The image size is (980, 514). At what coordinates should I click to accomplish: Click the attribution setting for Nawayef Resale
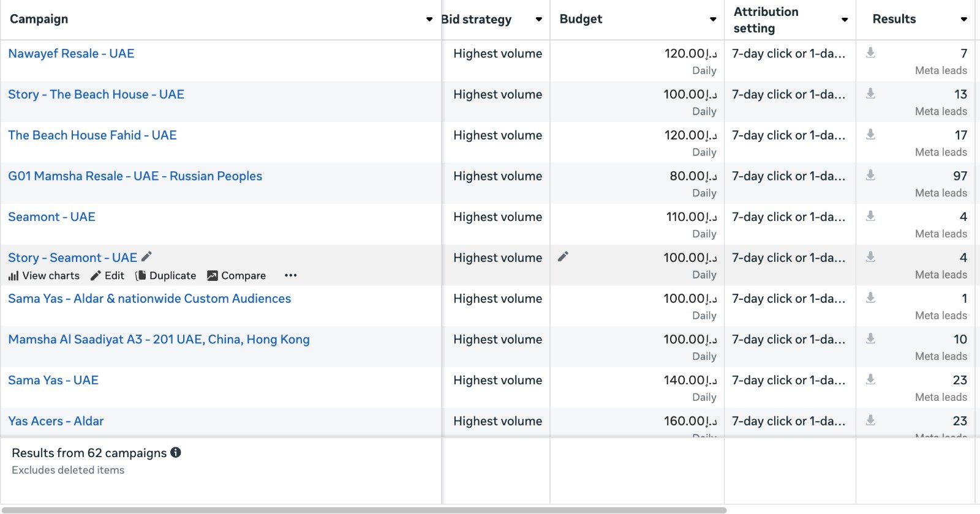(789, 54)
